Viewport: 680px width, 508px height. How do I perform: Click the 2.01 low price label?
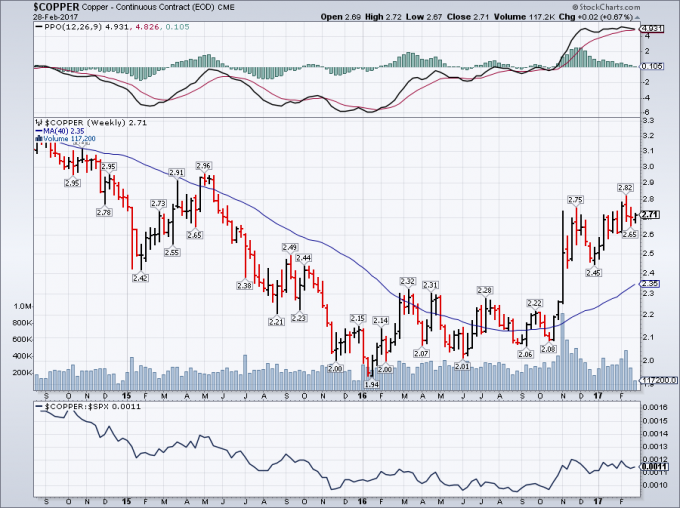click(x=462, y=367)
